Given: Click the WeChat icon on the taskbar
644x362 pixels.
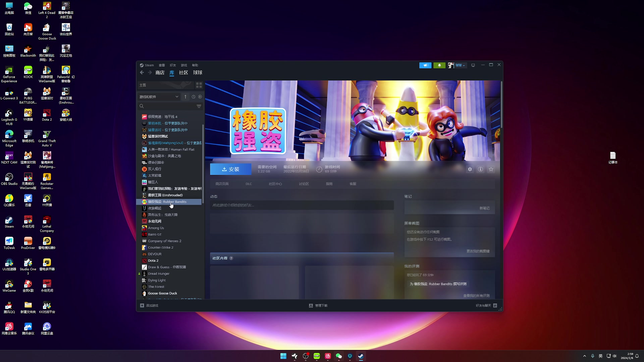Looking at the screenshot, I should pyautogui.click(x=339, y=356).
